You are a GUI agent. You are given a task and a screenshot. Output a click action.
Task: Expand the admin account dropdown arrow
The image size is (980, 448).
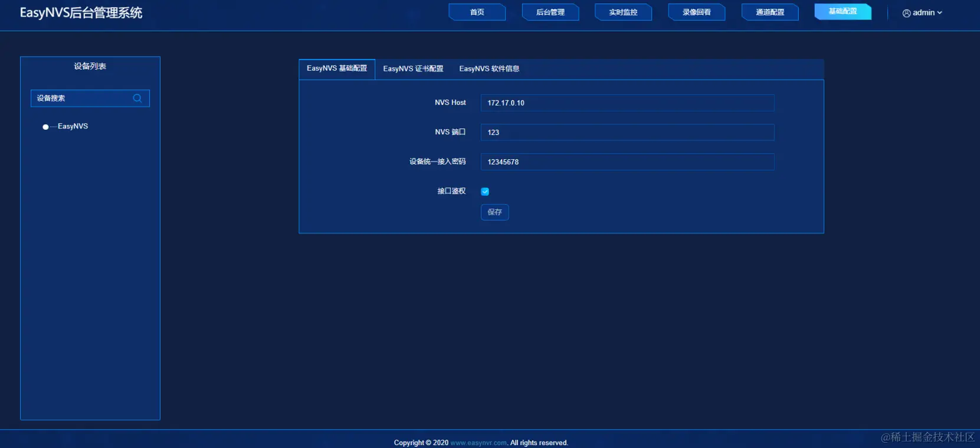point(940,13)
